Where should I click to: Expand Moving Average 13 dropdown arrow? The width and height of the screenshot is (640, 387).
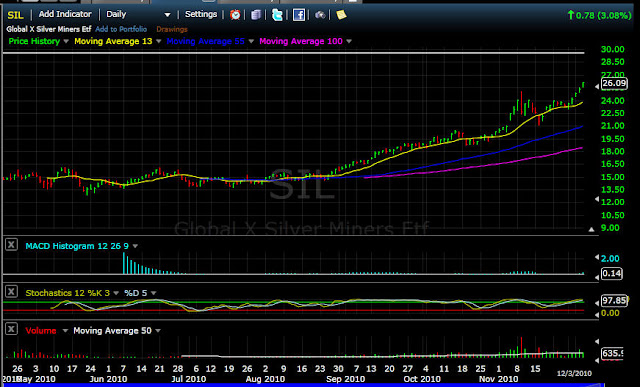(x=159, y=41)
